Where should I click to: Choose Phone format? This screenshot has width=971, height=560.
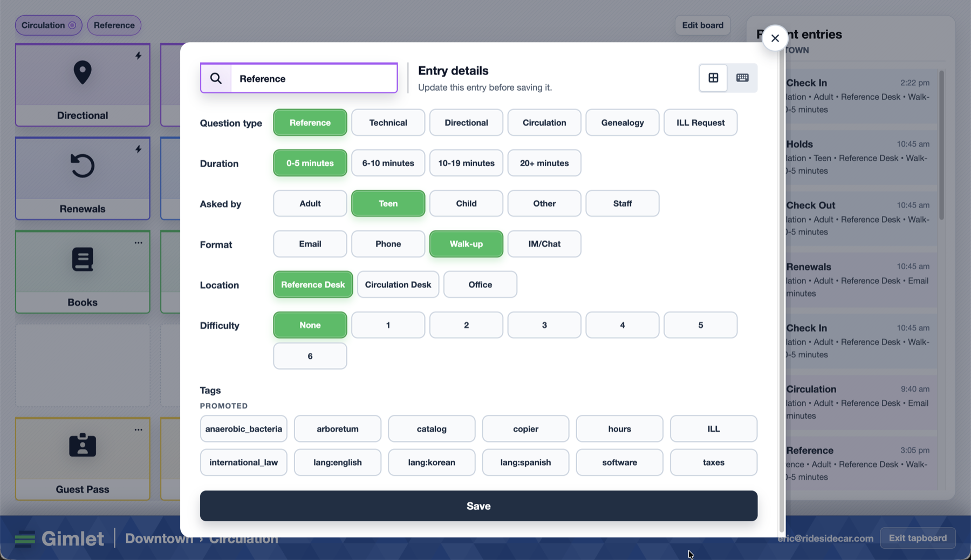[x=388, y=244]
